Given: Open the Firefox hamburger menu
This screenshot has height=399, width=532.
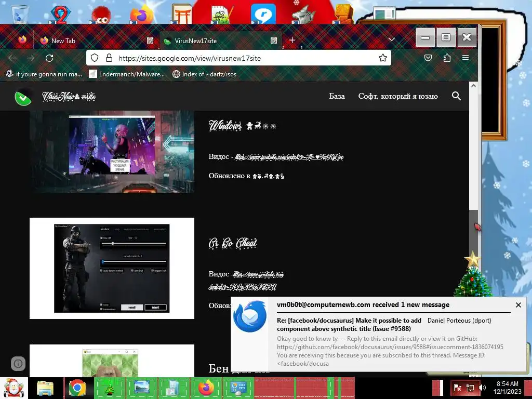Looking at the screenshot, I should [465, 58].
